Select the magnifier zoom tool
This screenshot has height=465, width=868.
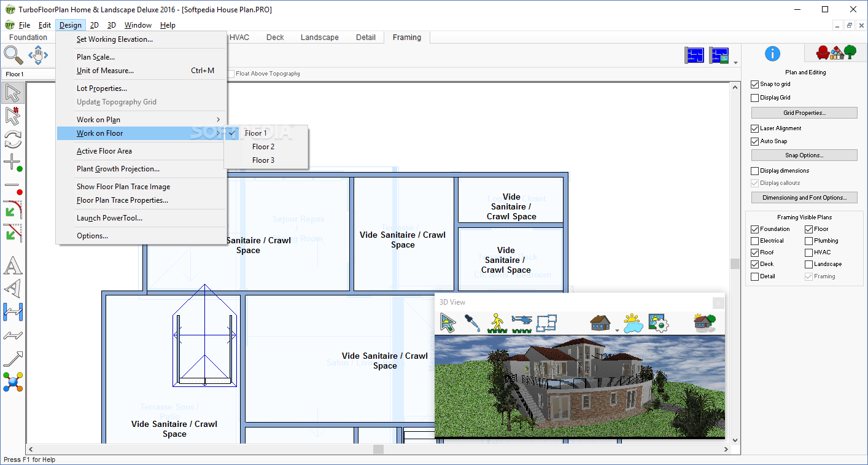(x=14, y=55)
